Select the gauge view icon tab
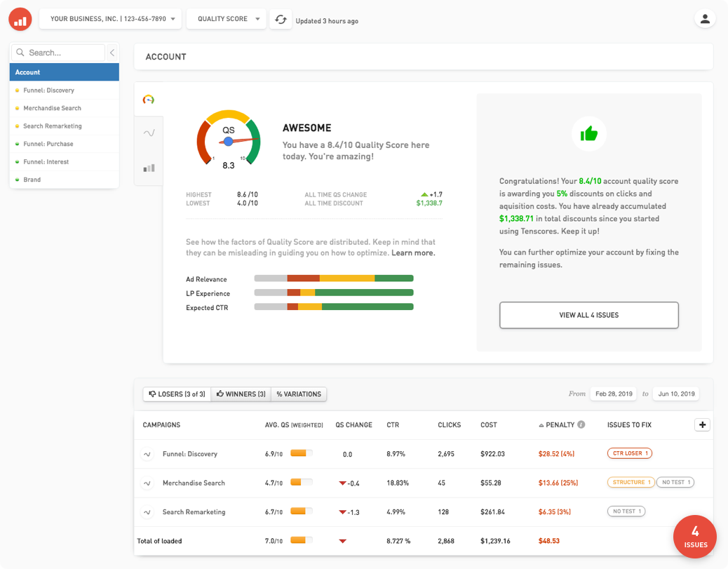This screenshot has width=728, height=569. [148, 100]
